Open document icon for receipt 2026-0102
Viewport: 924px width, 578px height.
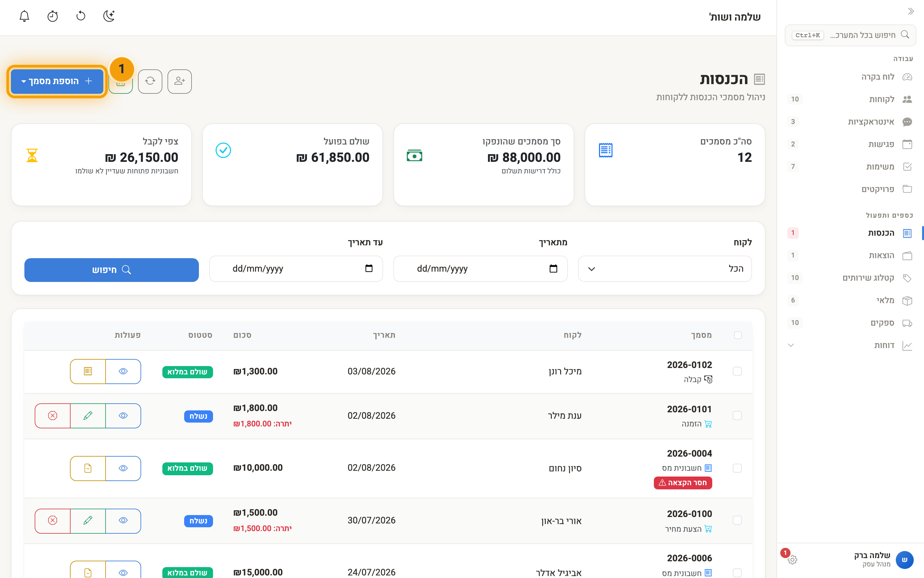[88, 371]
